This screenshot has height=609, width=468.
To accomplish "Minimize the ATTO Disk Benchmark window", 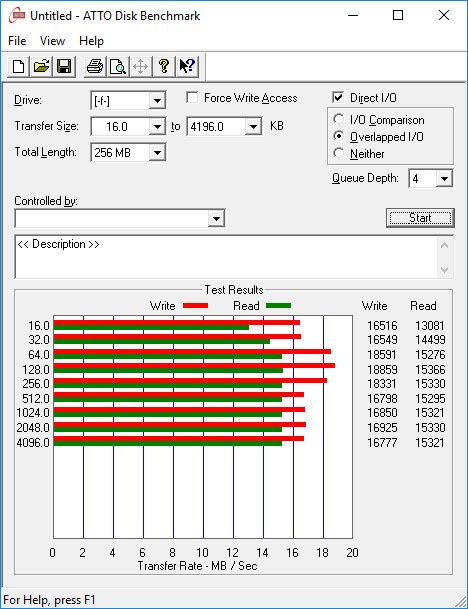I will coord(353,16).
